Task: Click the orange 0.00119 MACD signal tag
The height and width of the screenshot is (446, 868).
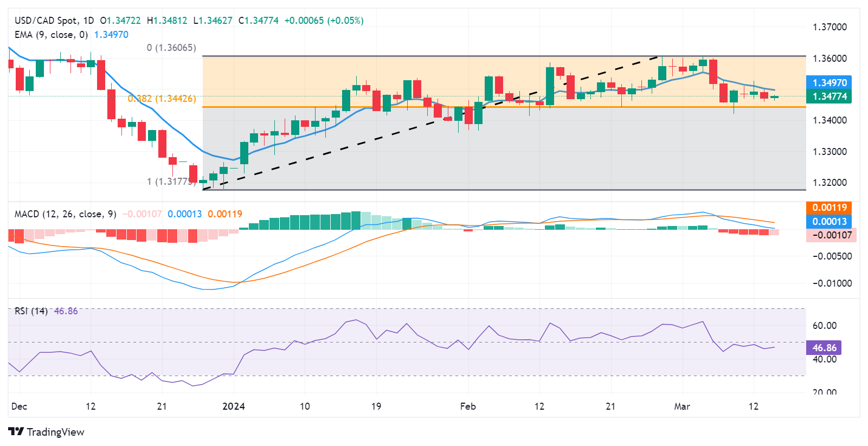Action: pyautogui.click(x=829, y=208)
